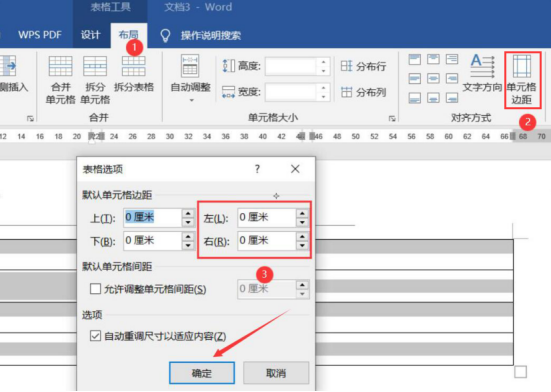Click the Top (上) margin field
This screenshot has width=551, height=392.
point(153,217)
